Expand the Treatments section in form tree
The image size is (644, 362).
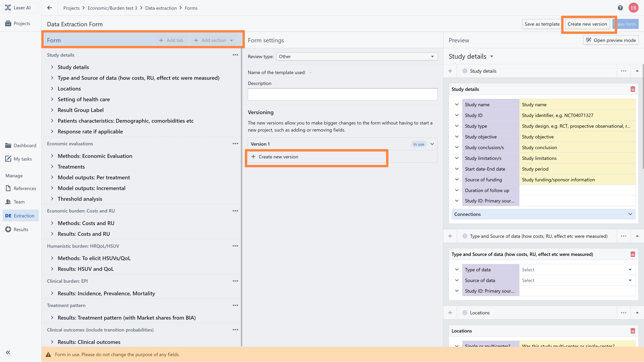tap(52, 167)
